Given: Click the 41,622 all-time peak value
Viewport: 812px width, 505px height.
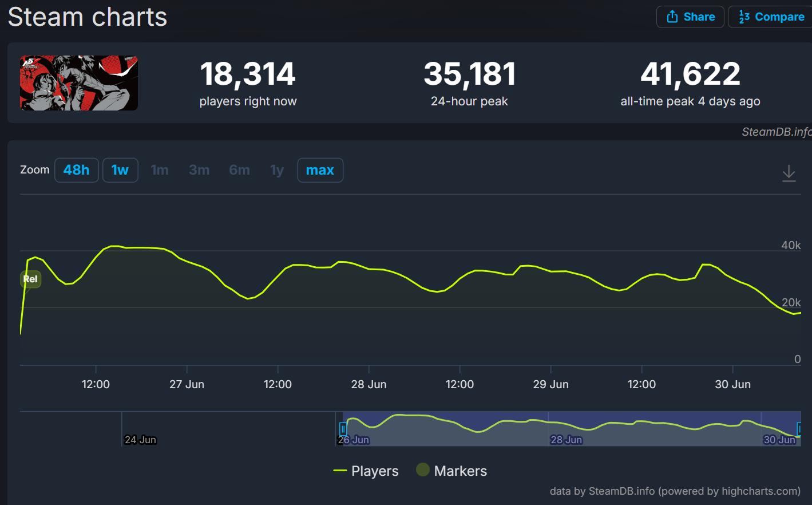Looking at the screenshot, I should (691, 74).
